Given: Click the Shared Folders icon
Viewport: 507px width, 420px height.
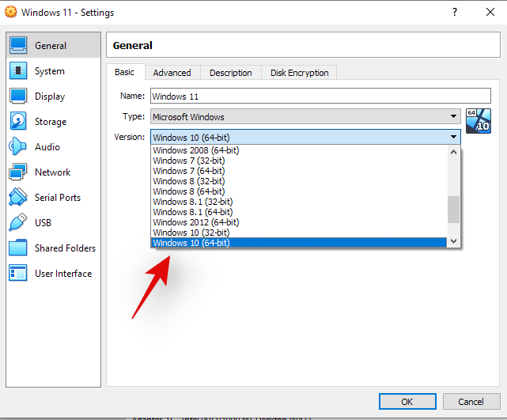Looking at the screenshot, I should tap(18, 248).
